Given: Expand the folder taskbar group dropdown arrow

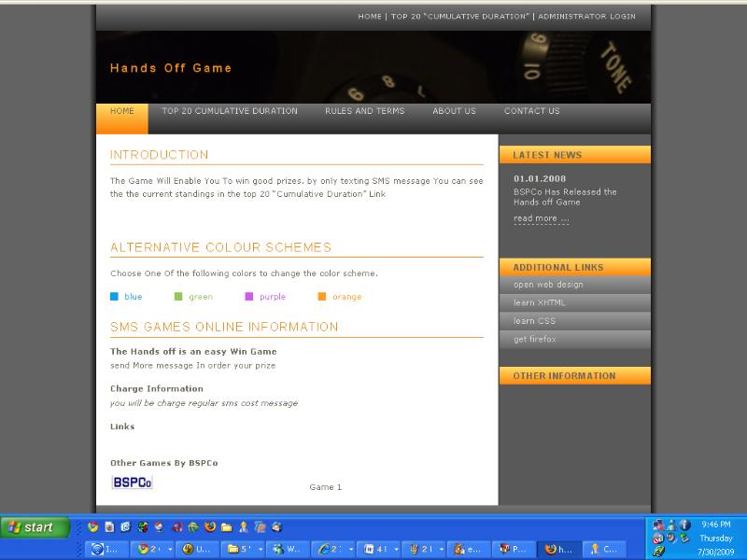Looking at the screenshot, I should [x=261, y=549].
